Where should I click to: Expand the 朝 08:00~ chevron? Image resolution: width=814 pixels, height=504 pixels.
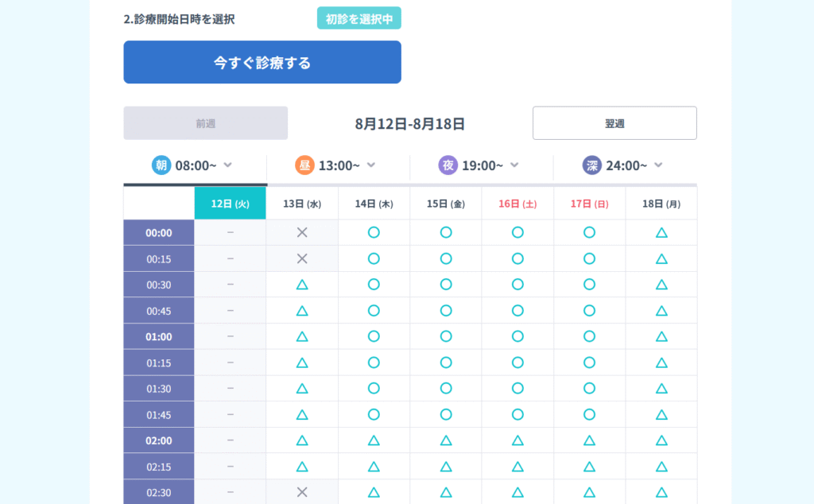click(x=228, y=165)
